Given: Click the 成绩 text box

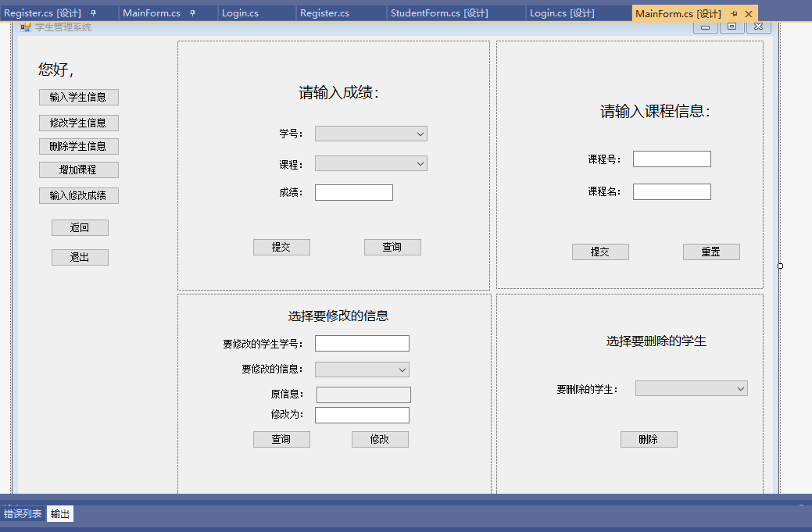Looking at the screenshot, I should [x=354, y=192].
